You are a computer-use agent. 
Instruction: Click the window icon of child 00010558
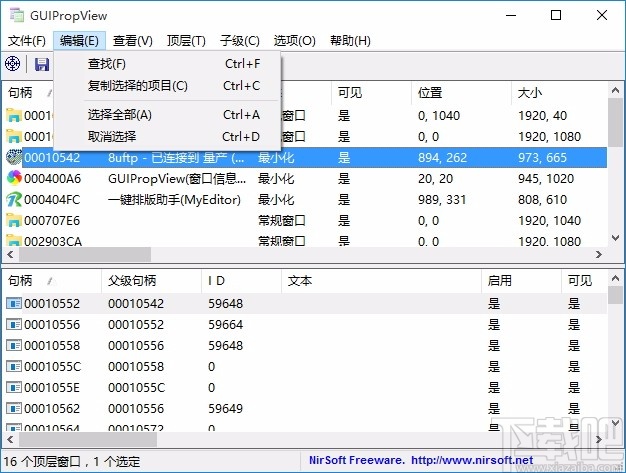pyautogui.click(x=14, y=345)
